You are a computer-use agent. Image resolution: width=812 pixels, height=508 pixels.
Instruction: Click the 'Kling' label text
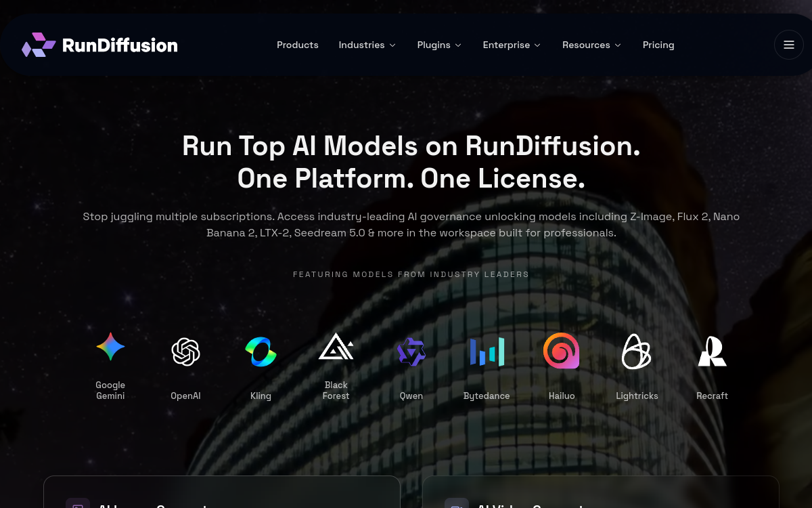(x=261, y=396)
